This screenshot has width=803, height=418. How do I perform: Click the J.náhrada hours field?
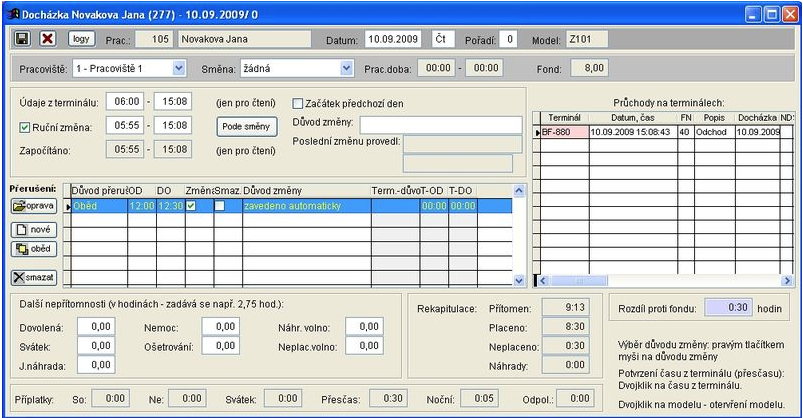pos(96,365)
